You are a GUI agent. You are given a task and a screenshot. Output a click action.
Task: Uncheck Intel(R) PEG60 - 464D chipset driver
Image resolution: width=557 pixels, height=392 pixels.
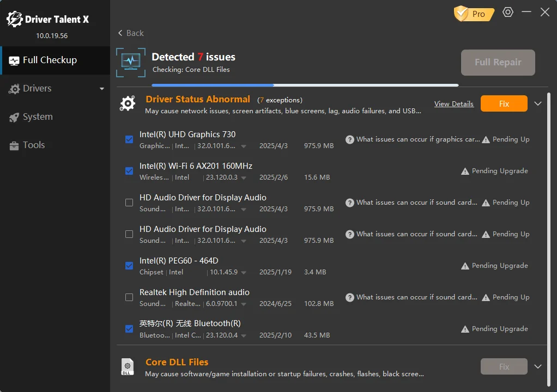point(129,266)
